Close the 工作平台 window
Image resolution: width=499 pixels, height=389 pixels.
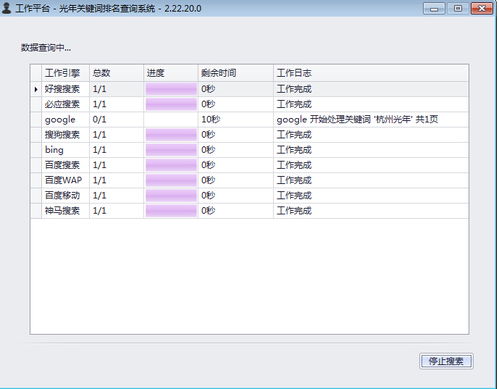click(x=482, y=8)
